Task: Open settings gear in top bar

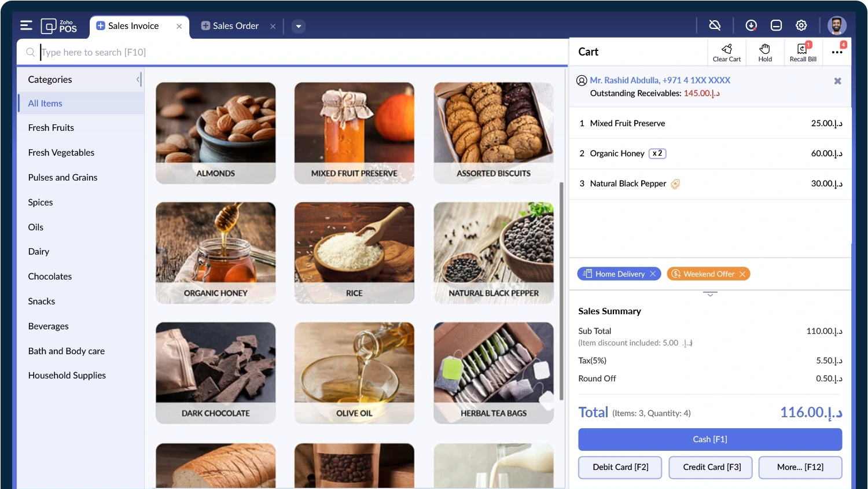Action: point(801,25)
